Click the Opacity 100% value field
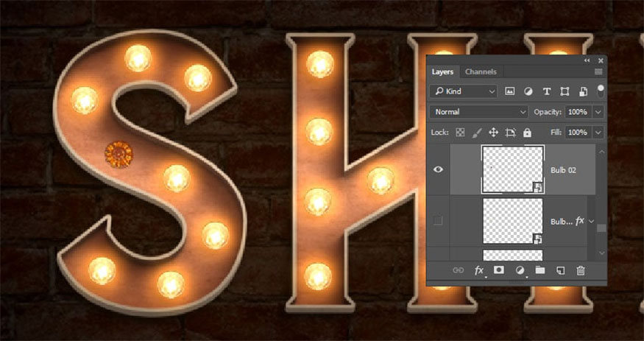 (x=578, y=112)
